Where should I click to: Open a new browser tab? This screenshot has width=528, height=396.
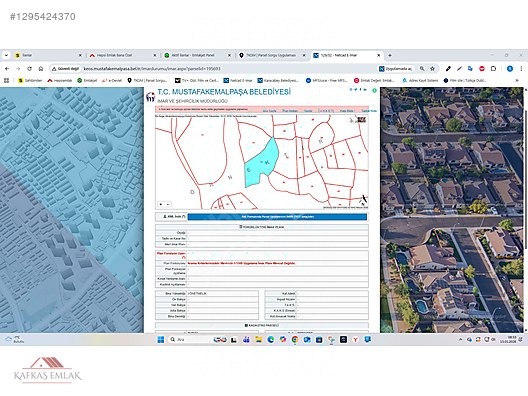click(390, 55)
